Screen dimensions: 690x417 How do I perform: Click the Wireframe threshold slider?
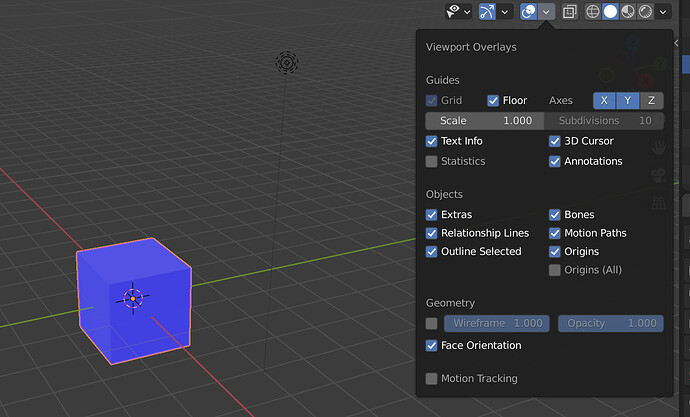pyautogui.click(x=496, y=323)
